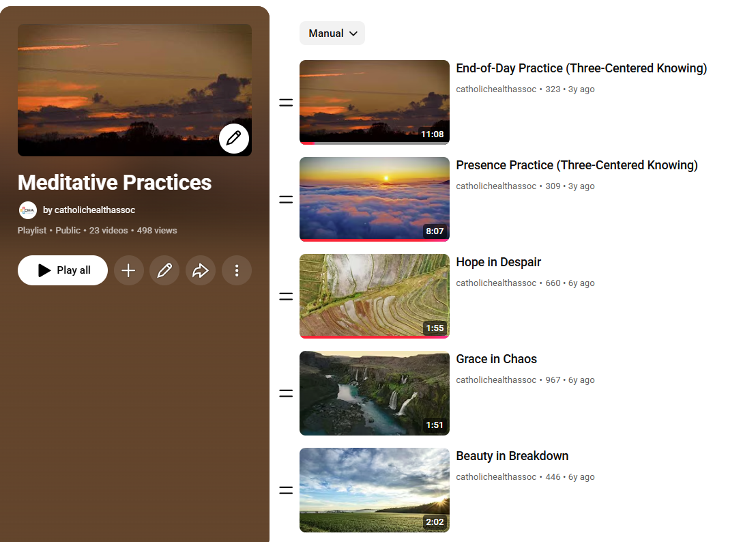756x542 pixels.
Task: Click the Meditative Practices playlist title
Action: point(115,183)
